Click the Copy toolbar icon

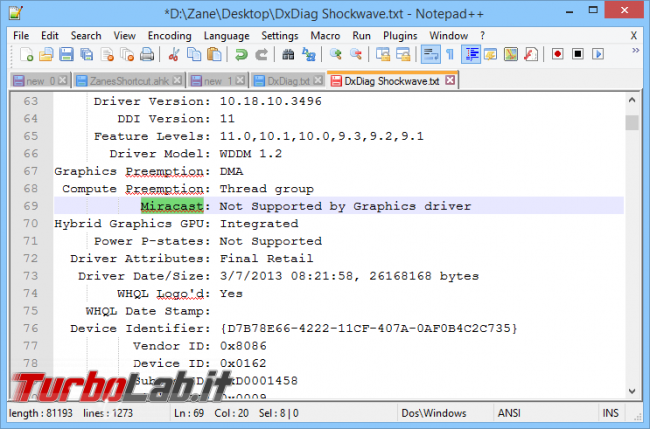click(x=194, y=54)
